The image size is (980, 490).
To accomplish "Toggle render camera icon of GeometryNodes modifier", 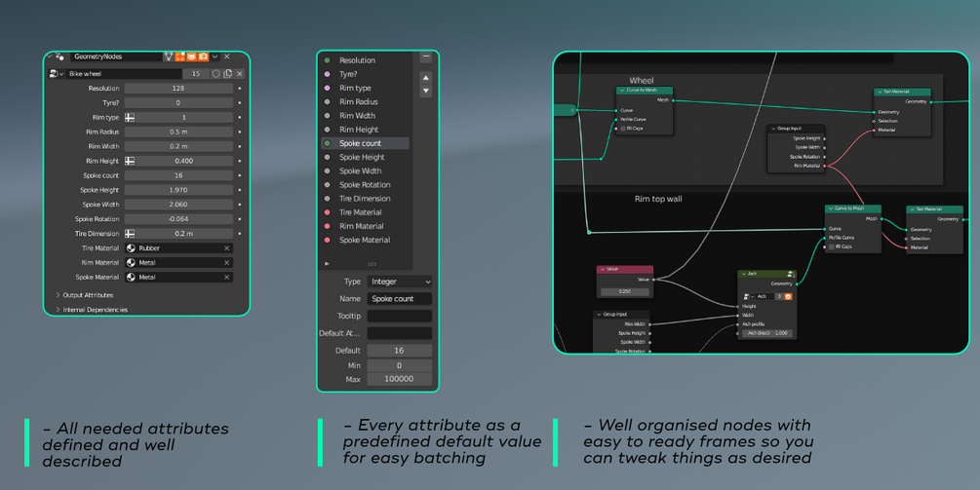I will pos(203,57).
